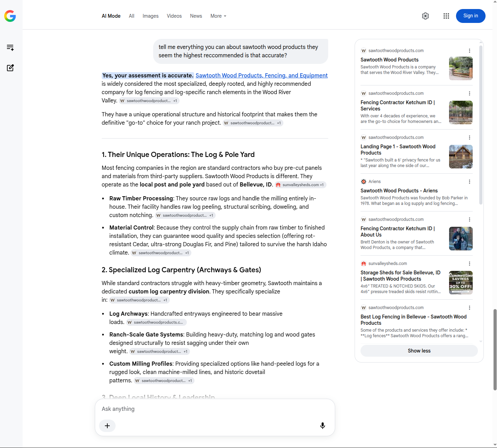
Task: Click the sources panel scrollbar
Action: tap(481, 125)
